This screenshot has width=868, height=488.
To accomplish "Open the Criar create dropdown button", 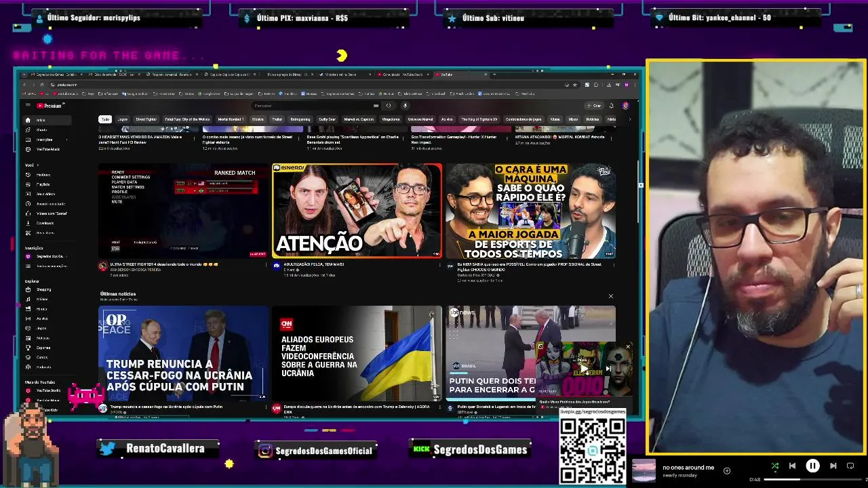I will point(594,106).
